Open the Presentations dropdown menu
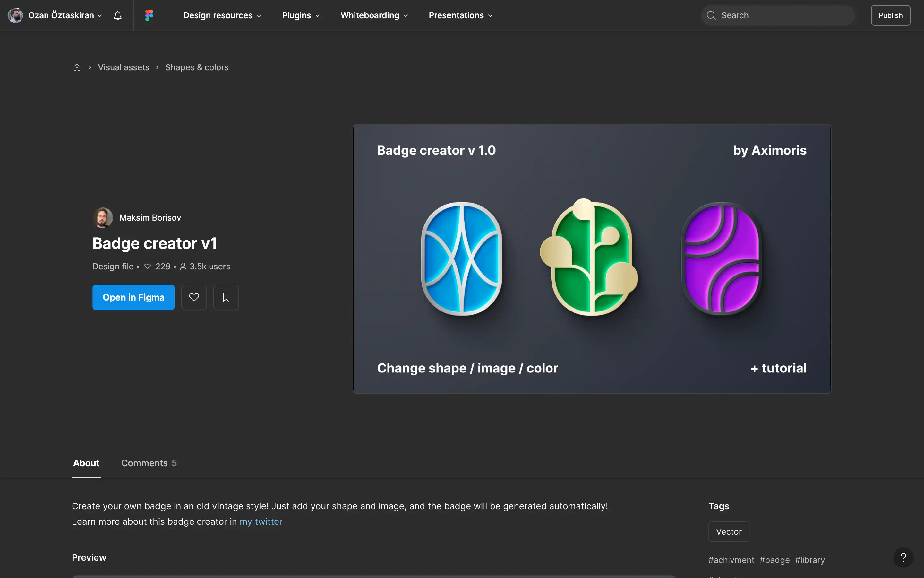924x578 pixels. tap(460, 15)
